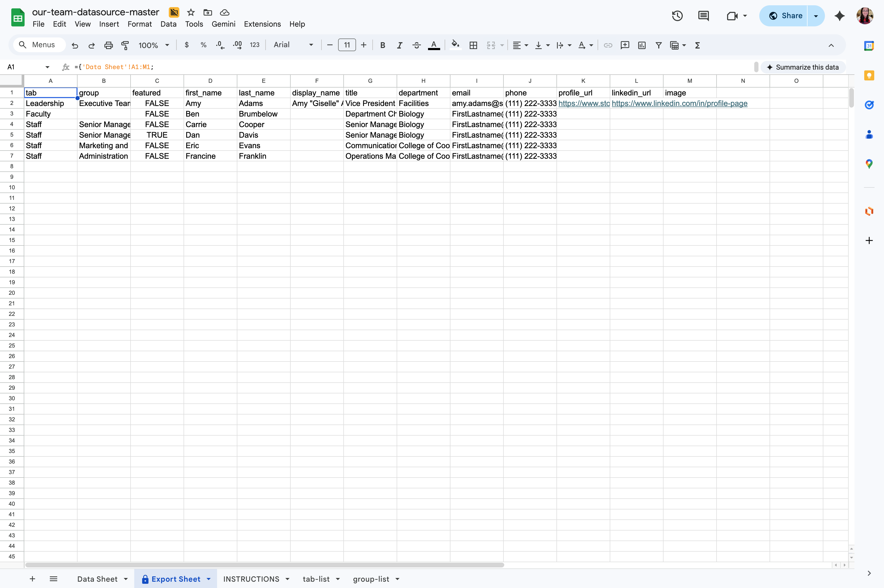Click Summarize this data button
Screen dimensions: 884x588
coord(803,67)
